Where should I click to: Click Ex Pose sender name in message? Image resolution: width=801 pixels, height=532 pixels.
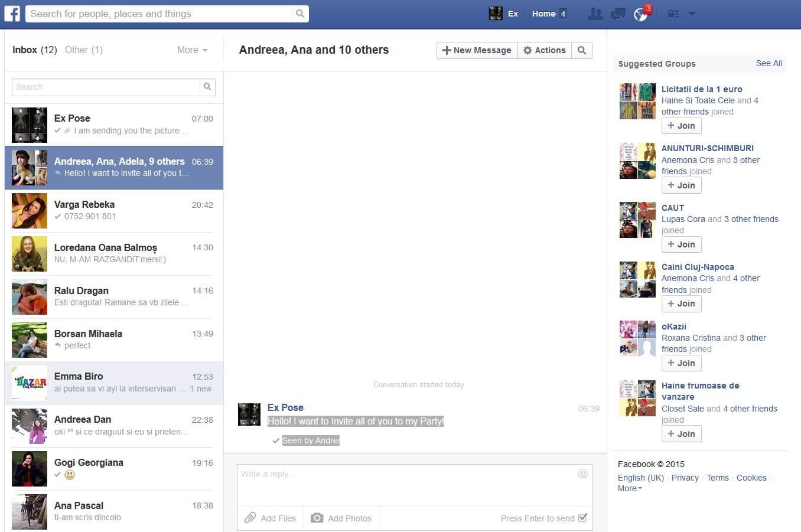[x=285, y=407]
